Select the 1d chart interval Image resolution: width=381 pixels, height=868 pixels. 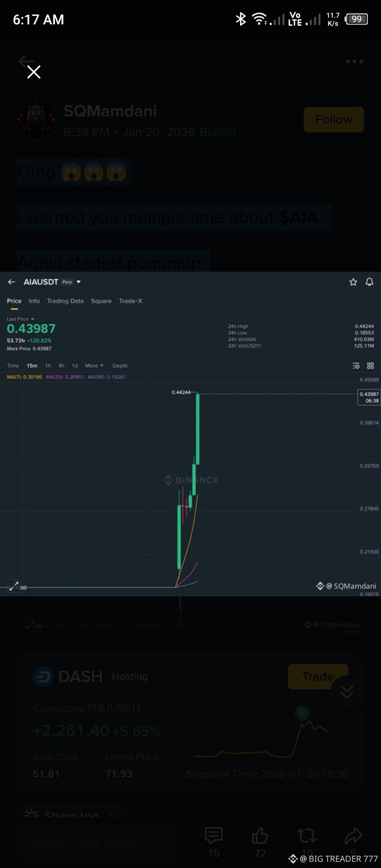pyautogui.click(x=75, y=366)
